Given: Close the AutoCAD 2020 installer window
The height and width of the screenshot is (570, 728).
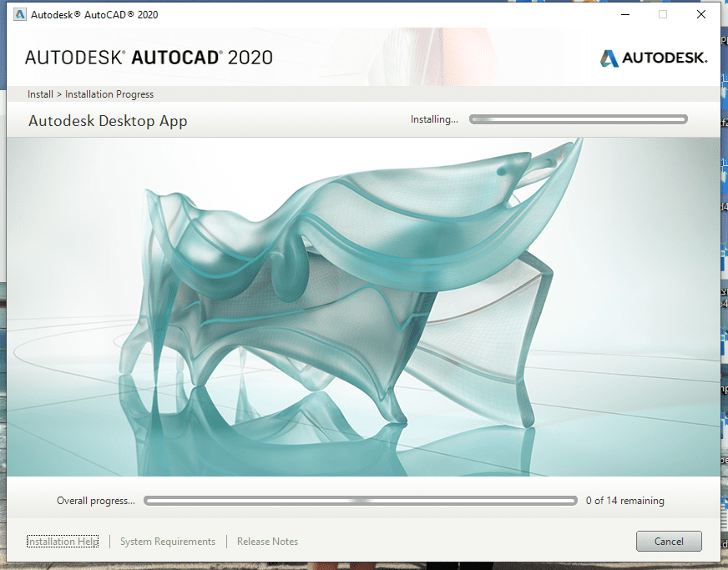Looking at the screenshot, I should tap(701, 14).
